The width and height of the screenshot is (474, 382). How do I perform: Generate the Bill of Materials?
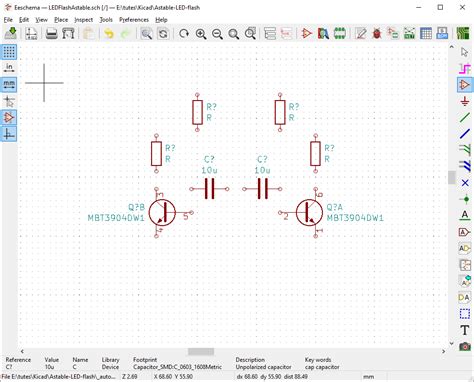pos(442,33)
